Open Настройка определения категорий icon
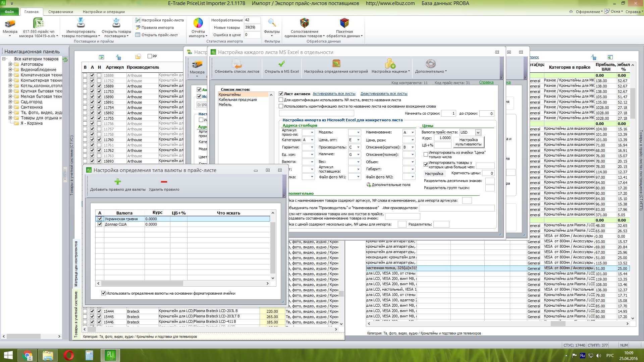Image resolution: width=644 pixels, height=362 pixels. pos(336,64)
